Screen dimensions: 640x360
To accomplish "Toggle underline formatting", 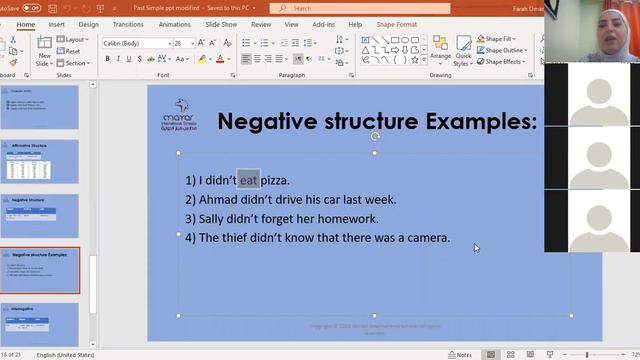I will (129, 59).
